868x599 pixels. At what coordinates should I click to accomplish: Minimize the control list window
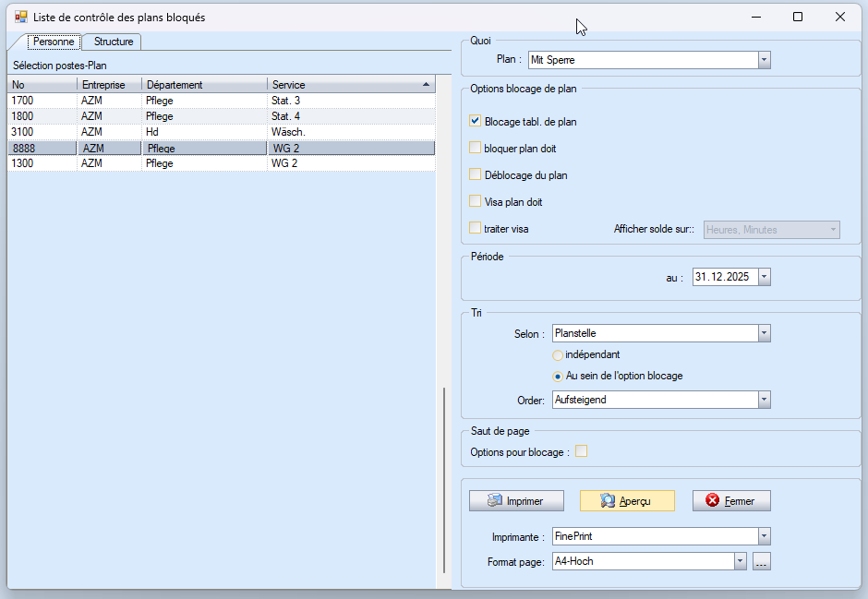(755, 17)
